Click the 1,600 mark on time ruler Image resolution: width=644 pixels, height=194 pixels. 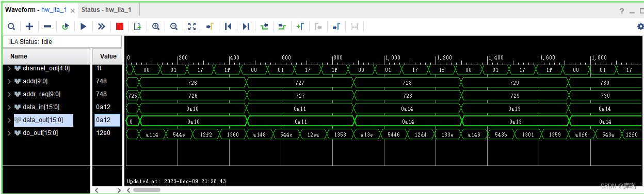548,57
